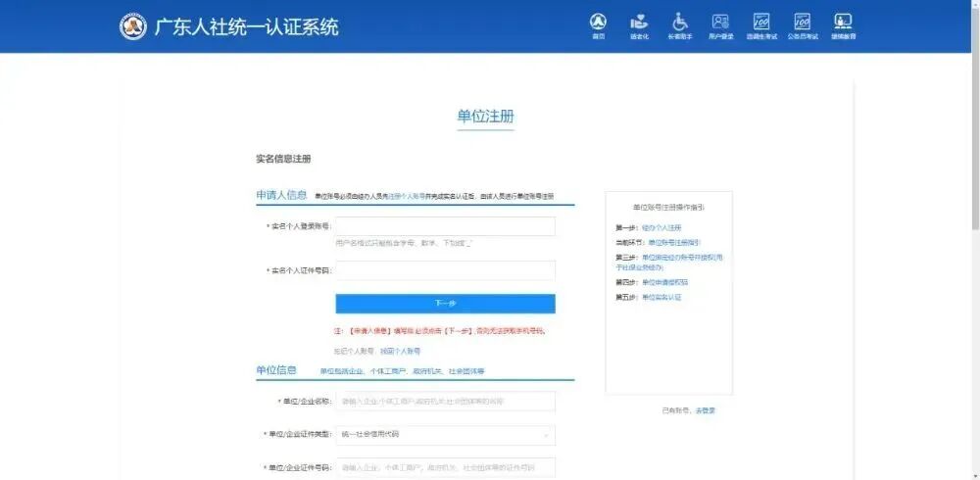Image resolution: width=980 pixels, height=480 pixels.
Task: Click the 单位账号注册操作指引 panel title
Action: [x=668, y=207]
